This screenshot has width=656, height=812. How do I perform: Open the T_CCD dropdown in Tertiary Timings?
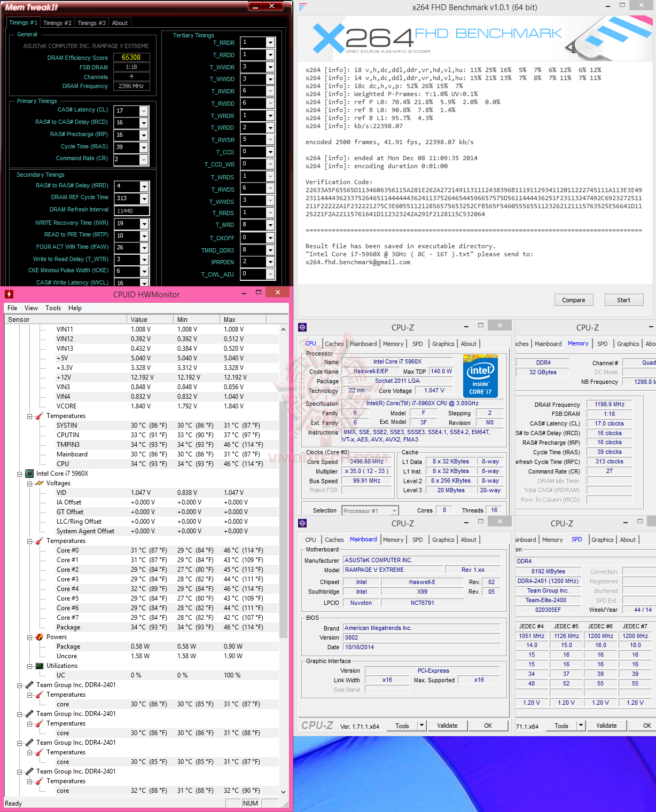(270, 152)
